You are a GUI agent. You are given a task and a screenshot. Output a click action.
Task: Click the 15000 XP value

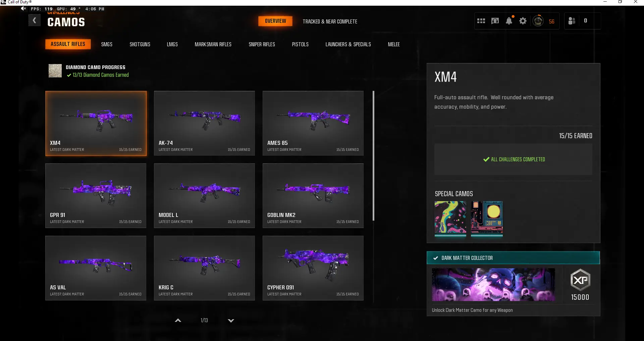click(x=580, y=297)
